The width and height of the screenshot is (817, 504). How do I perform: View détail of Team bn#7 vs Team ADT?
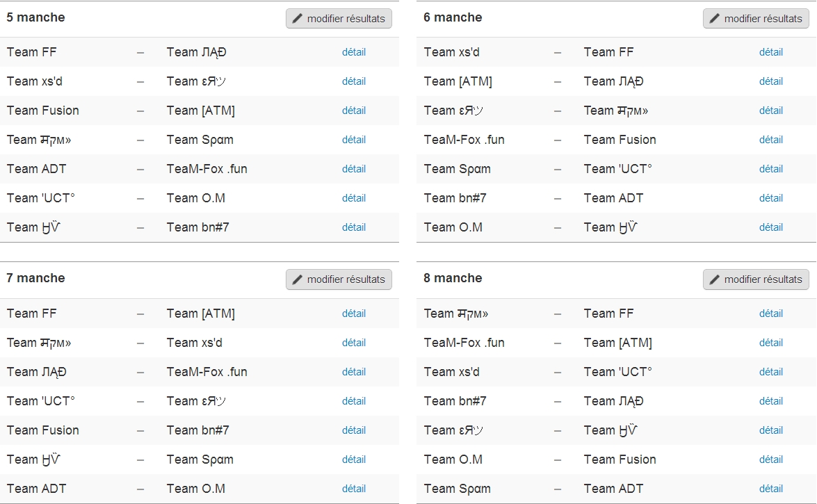point(771,198)
